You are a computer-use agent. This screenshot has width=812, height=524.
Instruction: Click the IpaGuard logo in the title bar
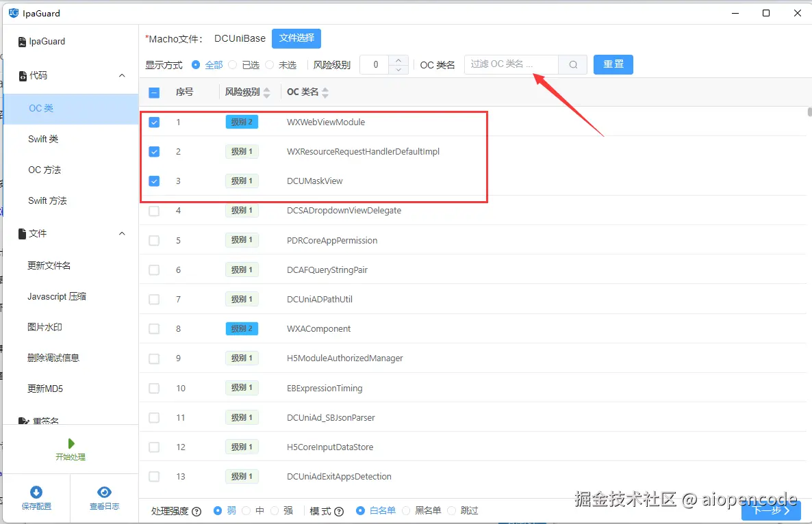point(15,13)
